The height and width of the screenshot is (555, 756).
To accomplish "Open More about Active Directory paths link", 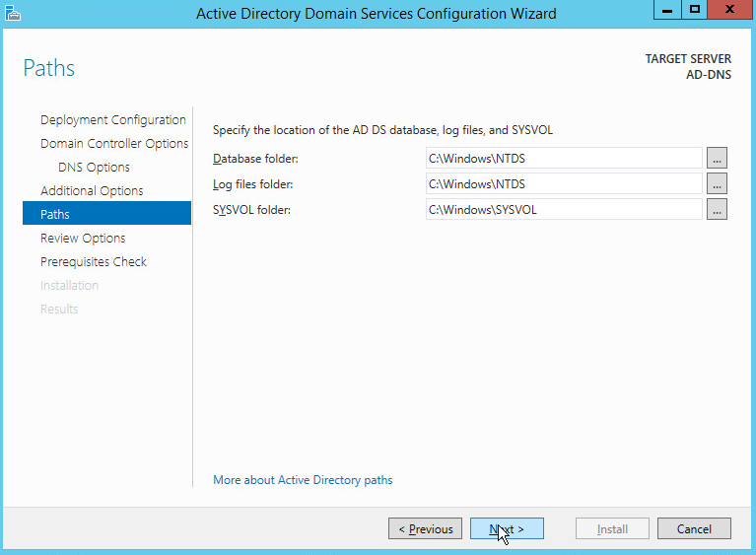I will (x=303, y=480).
